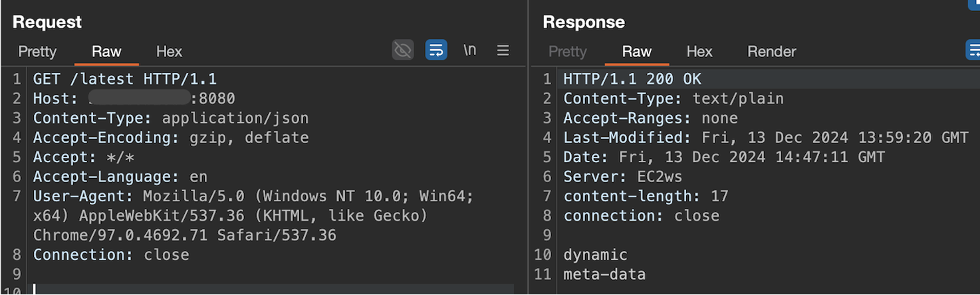This screenshot has height=295, width=980.
Task: Click the layout icon above Response
Action: pos(973,4)
